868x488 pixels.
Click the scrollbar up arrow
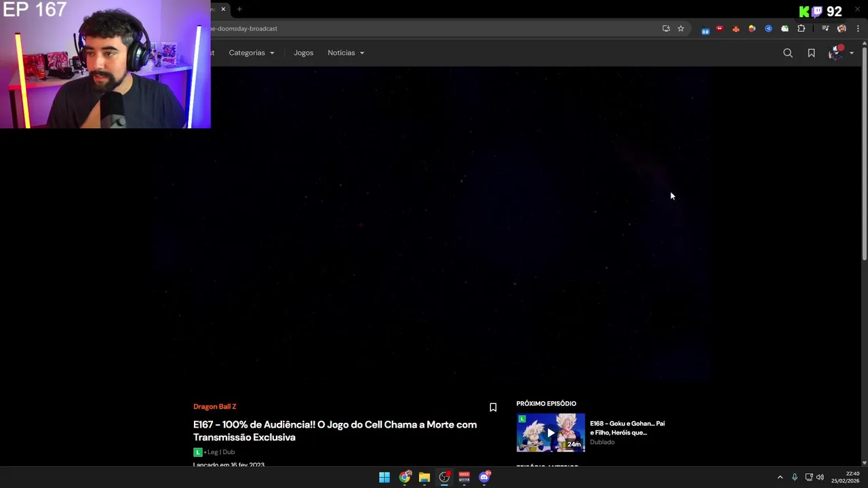(x=865, y=43)
